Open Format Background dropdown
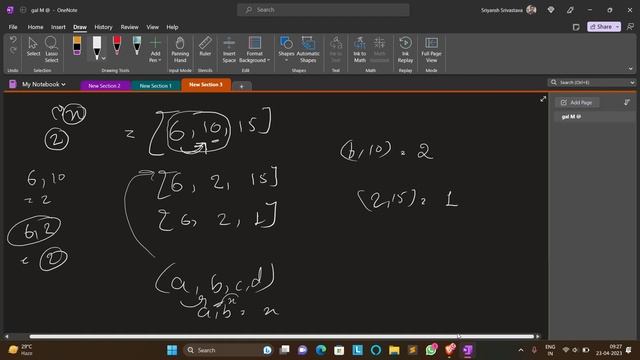The width and height of the screenshot is (640, 360). (255, 49)
